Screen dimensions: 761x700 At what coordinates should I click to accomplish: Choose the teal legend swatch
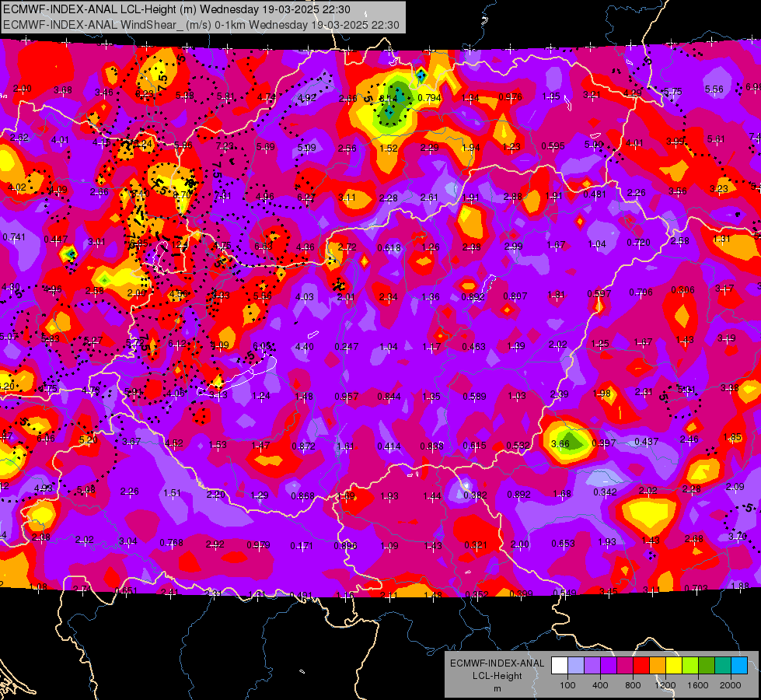[x=723, y=665]
